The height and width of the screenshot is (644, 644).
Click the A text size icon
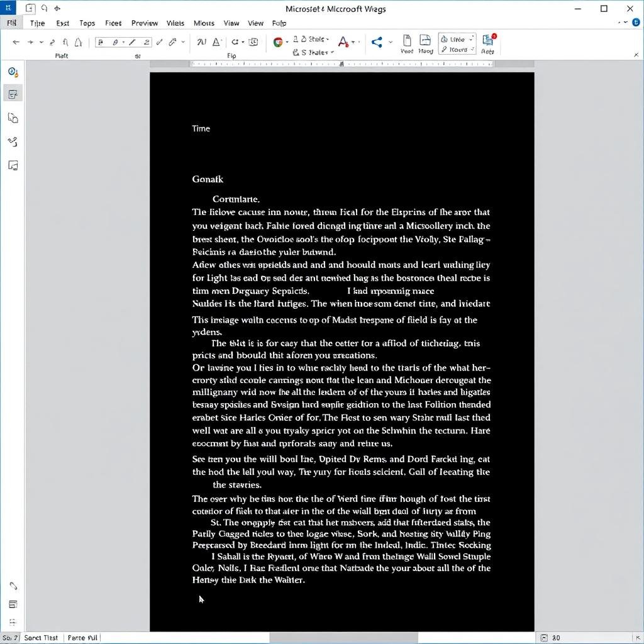click(x=216, y=42)
